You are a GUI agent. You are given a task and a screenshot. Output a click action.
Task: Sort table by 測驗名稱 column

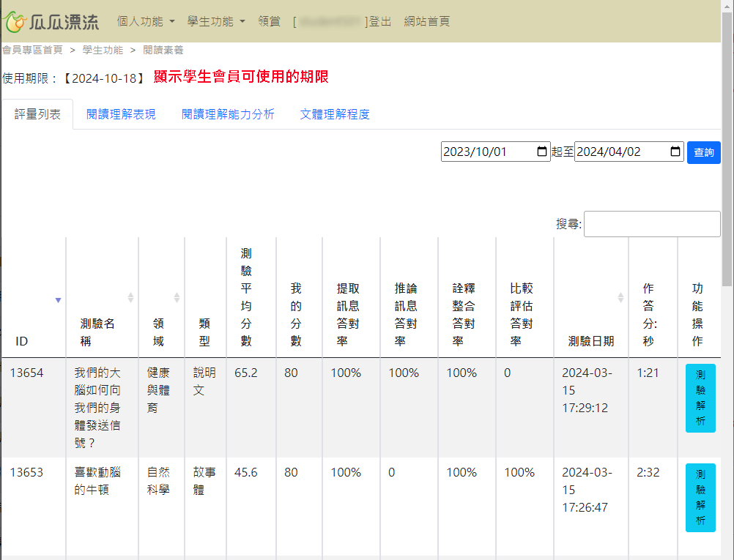click(x=102, y=297)
